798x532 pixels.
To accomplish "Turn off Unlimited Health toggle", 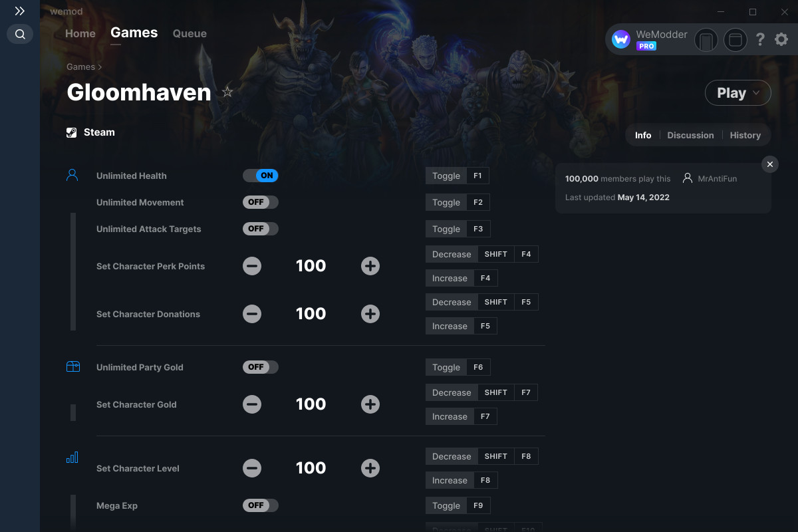I will tap(261, 176).
